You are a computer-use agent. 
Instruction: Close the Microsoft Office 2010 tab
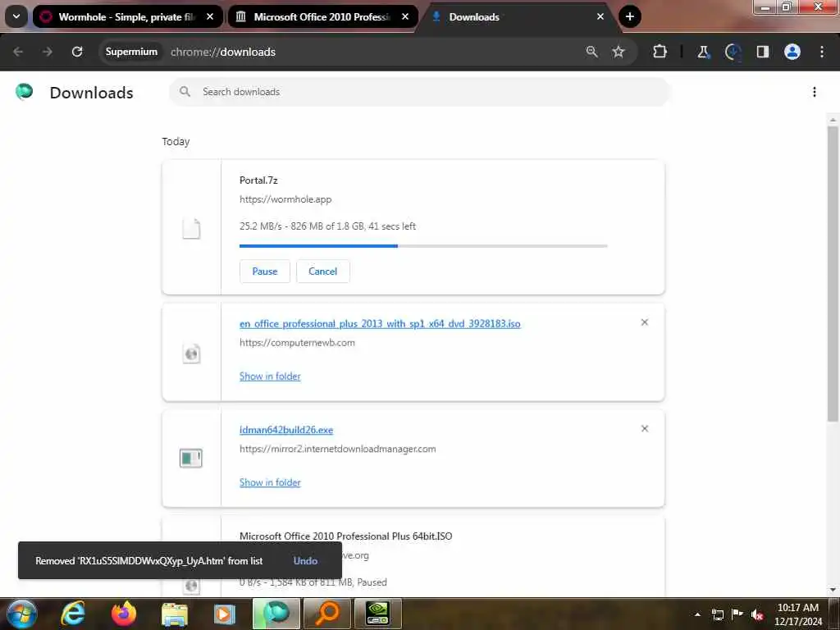pos(405,16)
